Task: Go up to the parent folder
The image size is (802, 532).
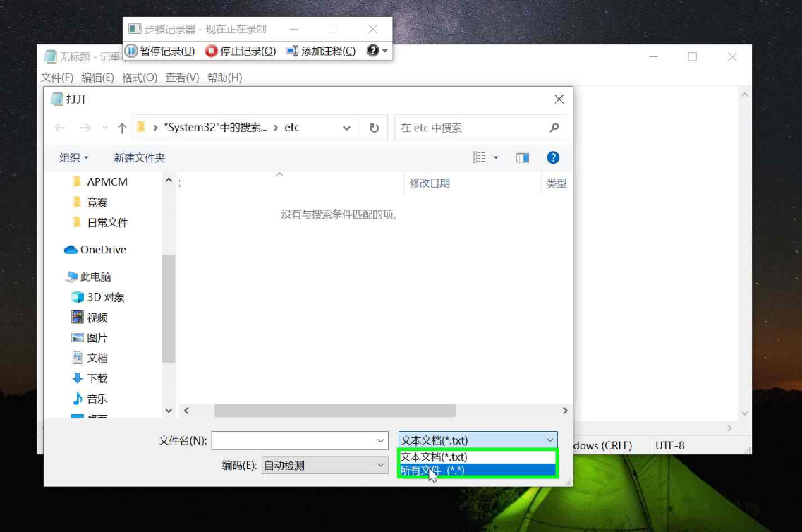Action: pyautogui.click(x=121, y=128)
